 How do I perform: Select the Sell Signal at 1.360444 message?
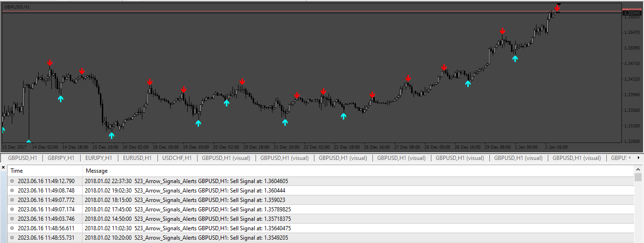pyautogui.click(x=185, y=191)
